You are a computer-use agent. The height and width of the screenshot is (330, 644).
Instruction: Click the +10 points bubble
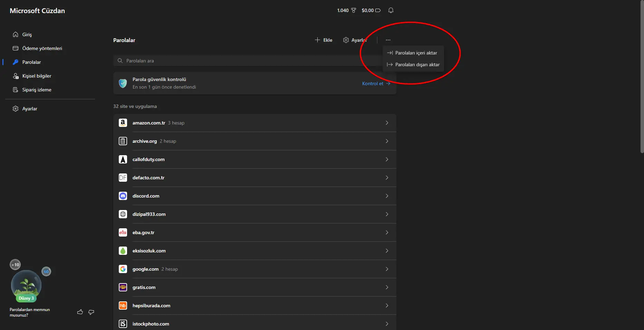click(x=15, y=264)
